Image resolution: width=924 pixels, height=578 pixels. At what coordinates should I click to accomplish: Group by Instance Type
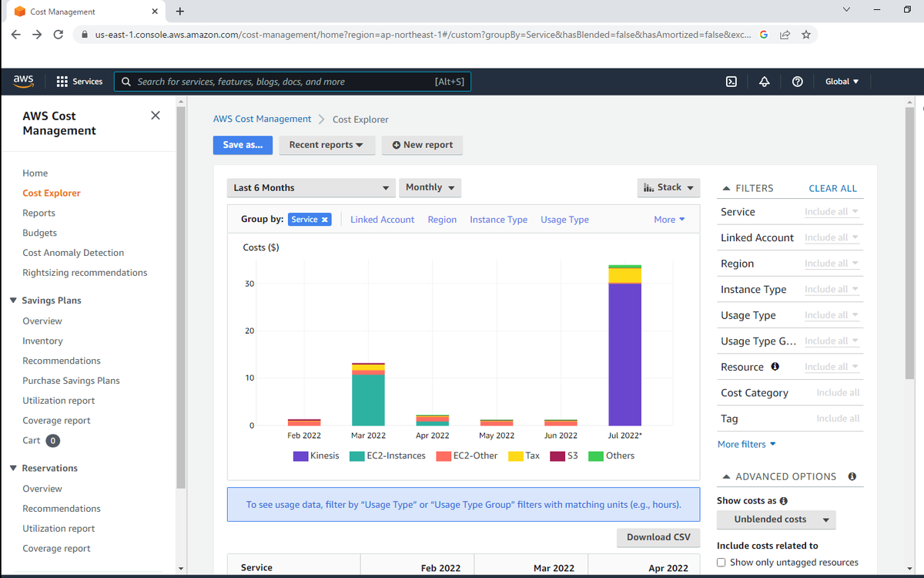click(498, 220)
